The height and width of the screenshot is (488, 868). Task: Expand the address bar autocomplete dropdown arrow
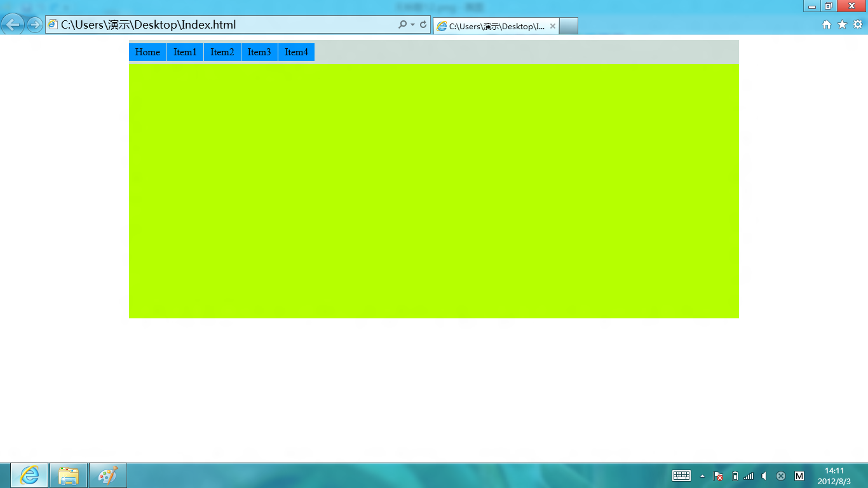(x=413, y=25)
